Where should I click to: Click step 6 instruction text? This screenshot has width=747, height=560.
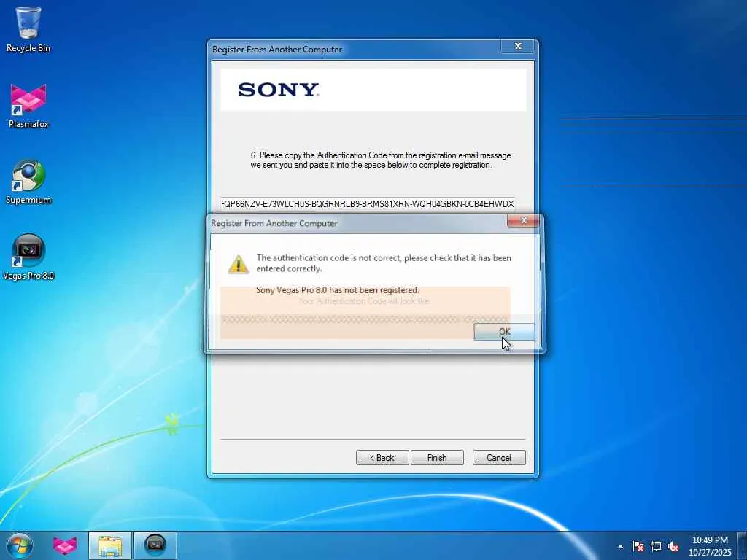tap(381, 160)
